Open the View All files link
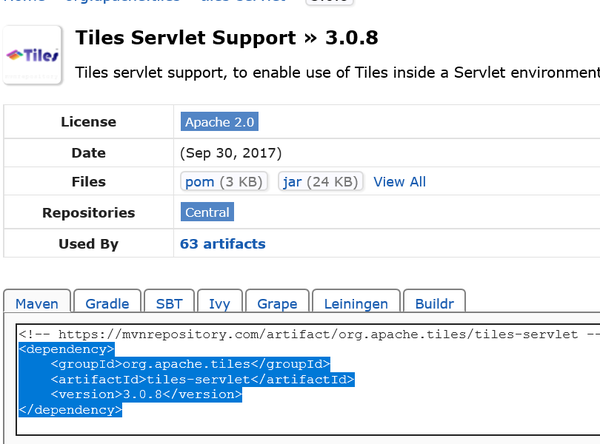600x444 pixels. point(399,181)
